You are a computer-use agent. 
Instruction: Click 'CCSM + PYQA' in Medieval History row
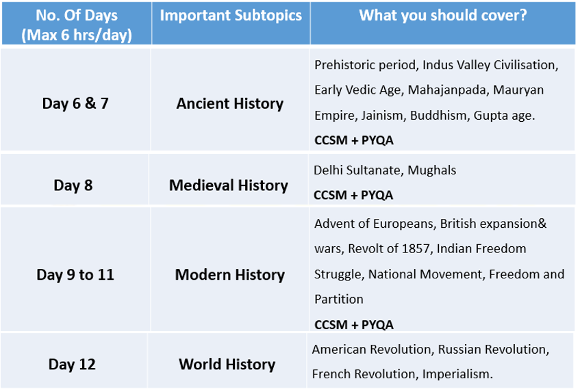point(353,196)
